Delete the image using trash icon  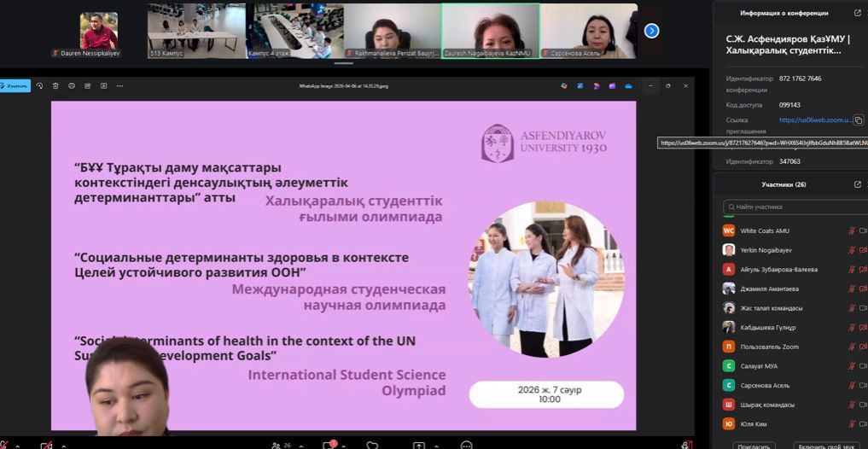point(55,86)
